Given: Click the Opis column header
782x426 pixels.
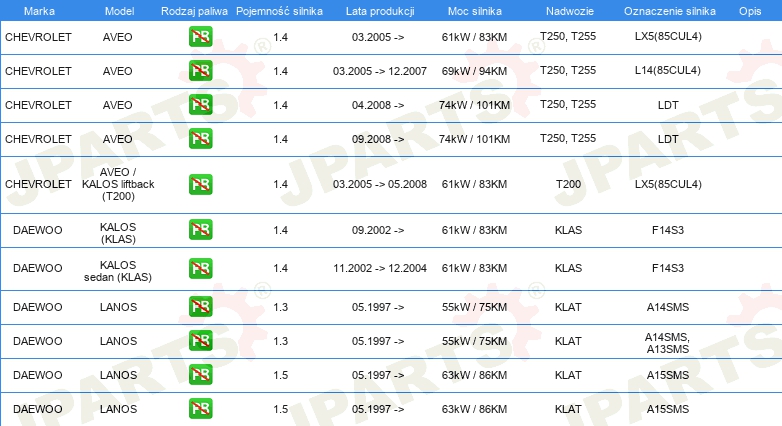Looking at the screenshot, I should (x=750, y=11).
